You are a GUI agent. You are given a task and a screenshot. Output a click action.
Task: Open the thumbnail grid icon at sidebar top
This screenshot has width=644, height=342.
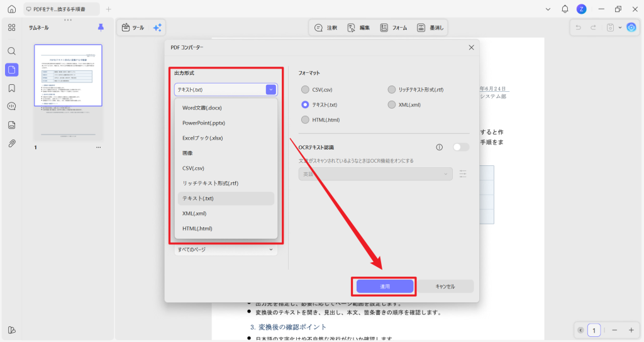(11, 28)
